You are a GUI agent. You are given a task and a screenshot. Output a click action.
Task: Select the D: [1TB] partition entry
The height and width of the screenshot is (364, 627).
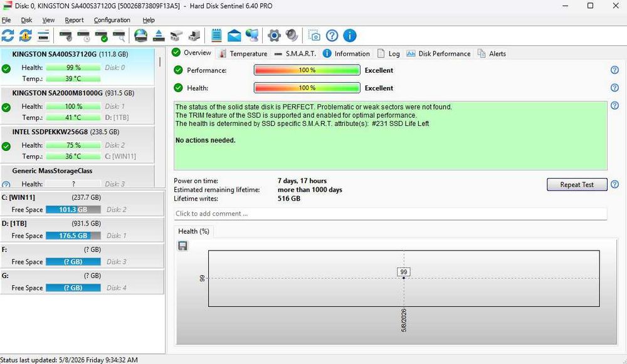click(x=82, y=230)
